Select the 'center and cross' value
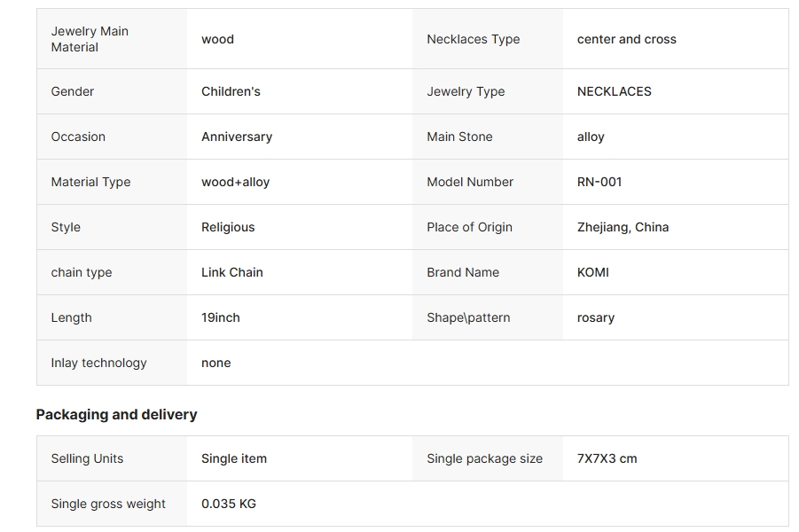 click(626, 39)
